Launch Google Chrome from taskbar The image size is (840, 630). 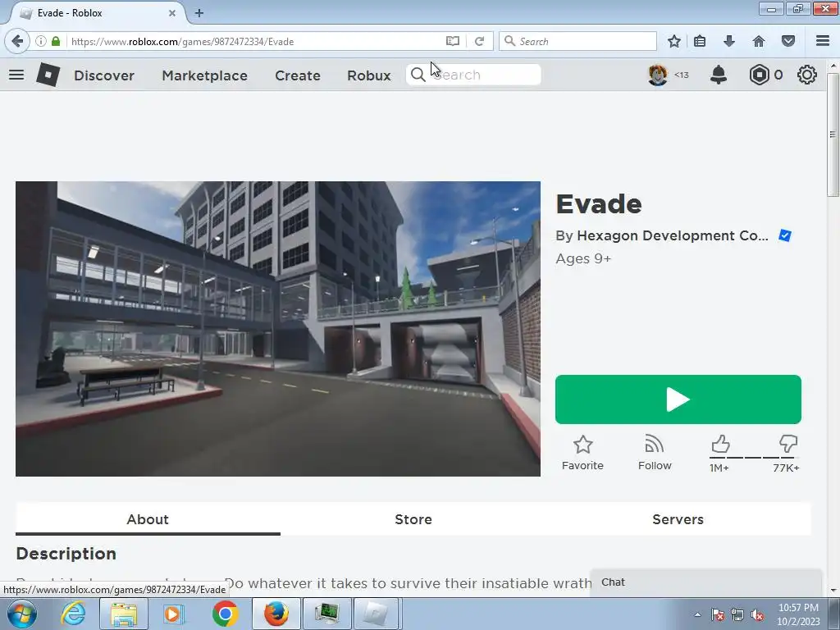[225, 614]
